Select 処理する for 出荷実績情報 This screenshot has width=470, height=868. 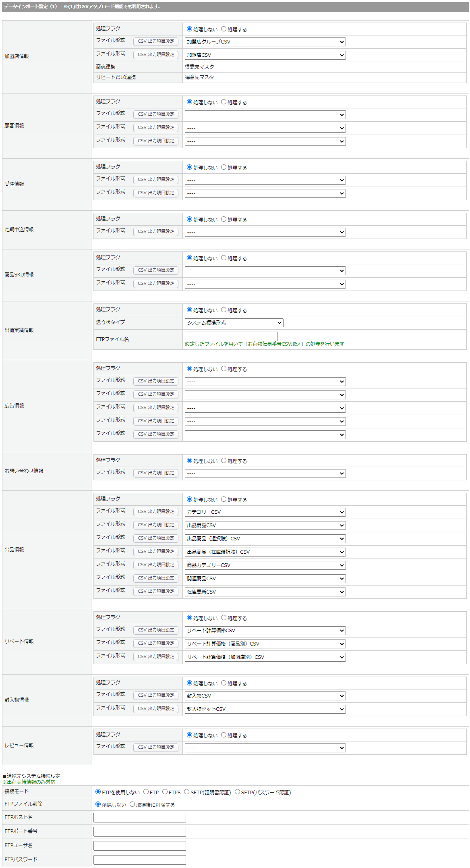pos(224,310)
